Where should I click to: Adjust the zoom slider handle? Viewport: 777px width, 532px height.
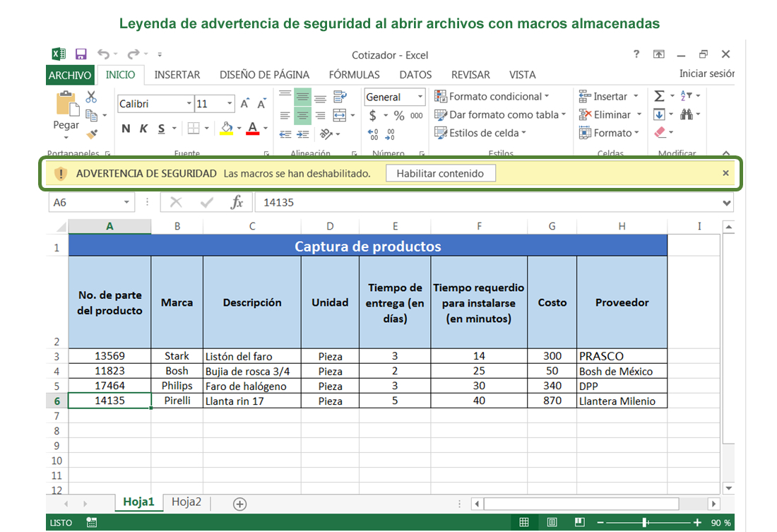click(645, 522)
